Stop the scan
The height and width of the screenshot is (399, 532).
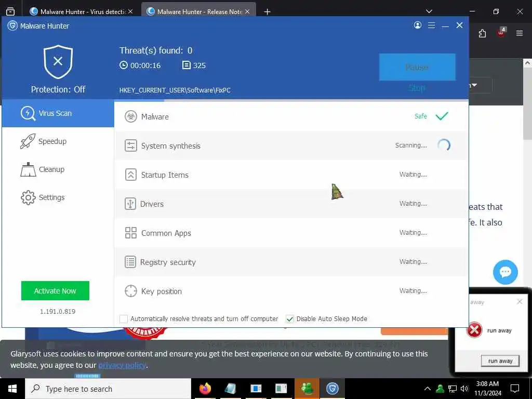click(x=417, y=88)
